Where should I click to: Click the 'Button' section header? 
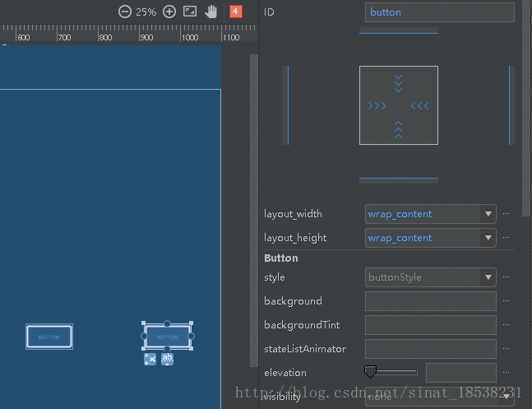[281, 258]
